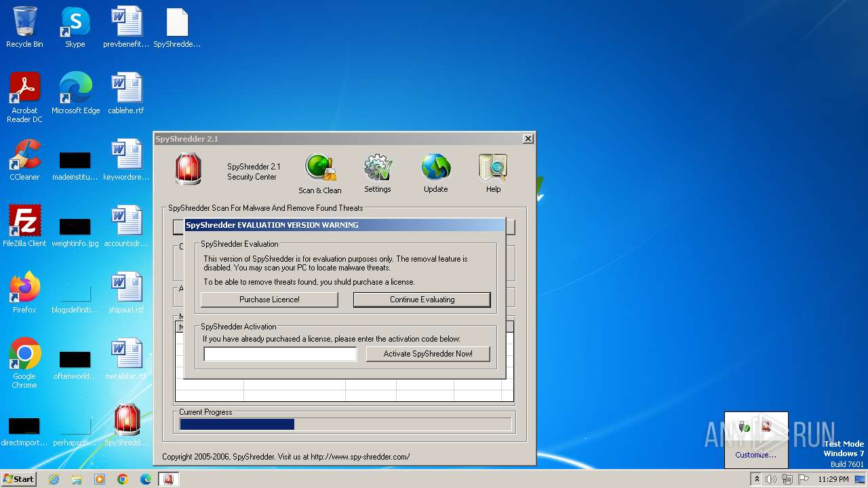Open the Start menu
This screenshot has width=868, height=488.
click(19, 479)
